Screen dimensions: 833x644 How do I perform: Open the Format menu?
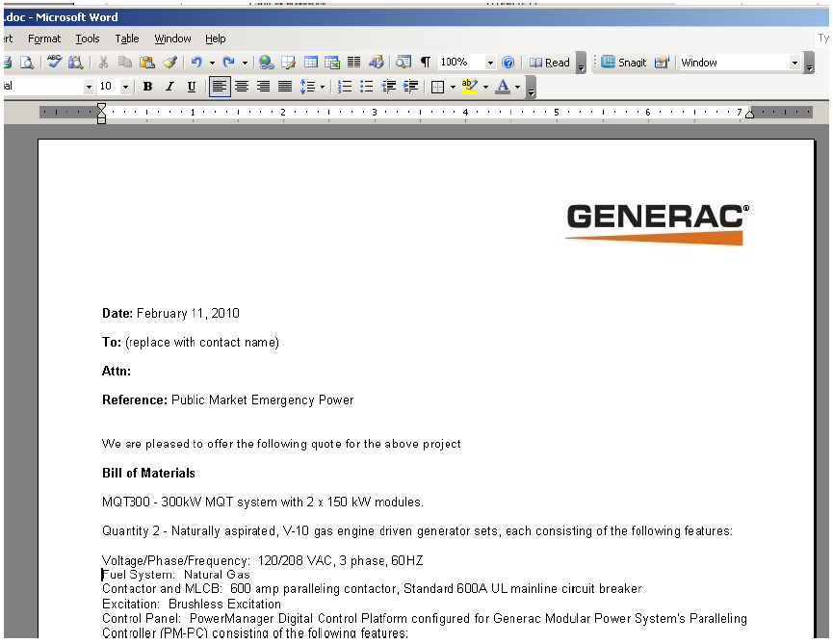tap(44, 39)
